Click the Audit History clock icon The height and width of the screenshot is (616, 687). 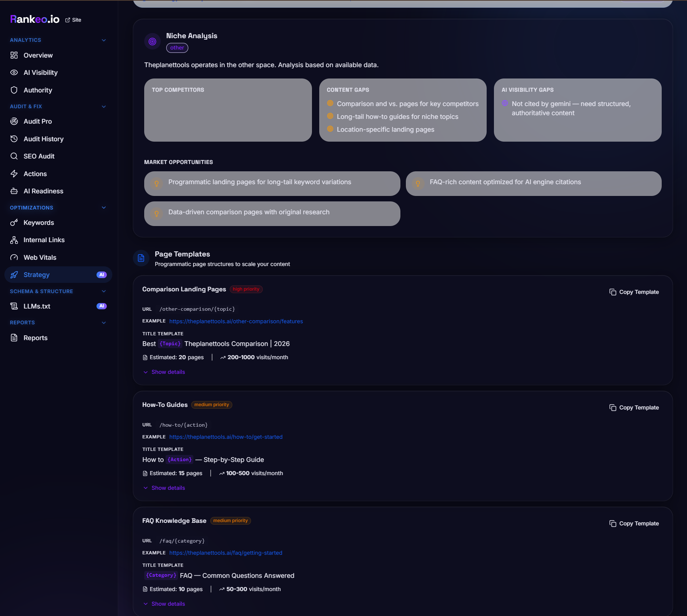point(14,139)
